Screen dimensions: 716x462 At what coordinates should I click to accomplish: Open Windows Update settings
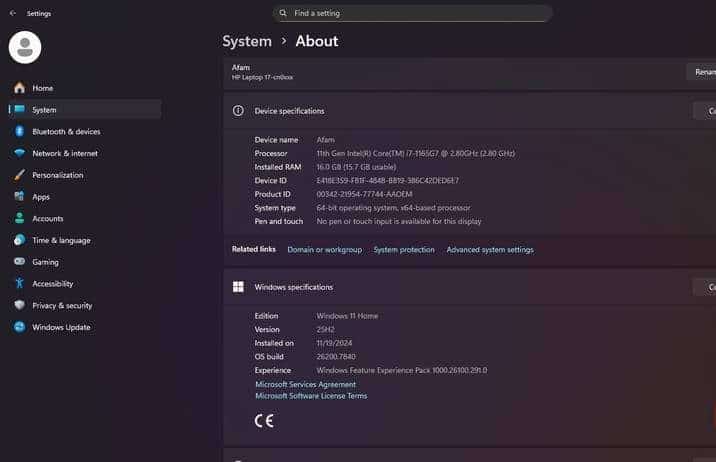click(85, 327)
